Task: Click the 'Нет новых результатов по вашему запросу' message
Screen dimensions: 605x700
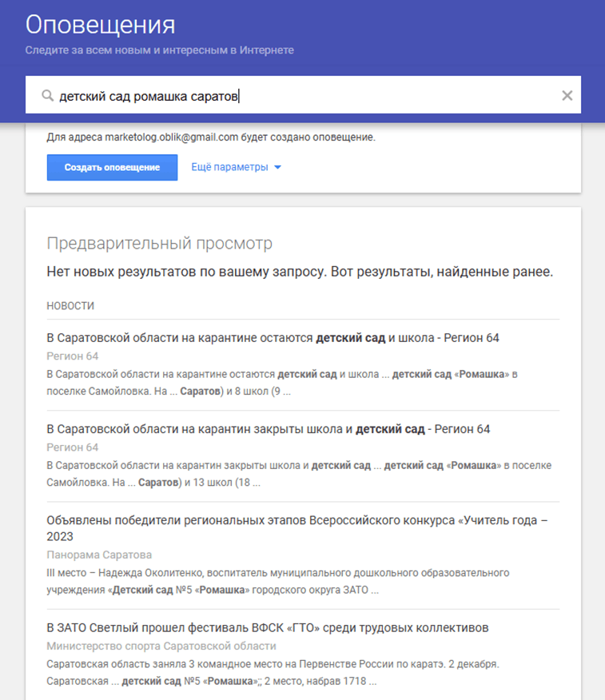Action: (x=300, y=272)
